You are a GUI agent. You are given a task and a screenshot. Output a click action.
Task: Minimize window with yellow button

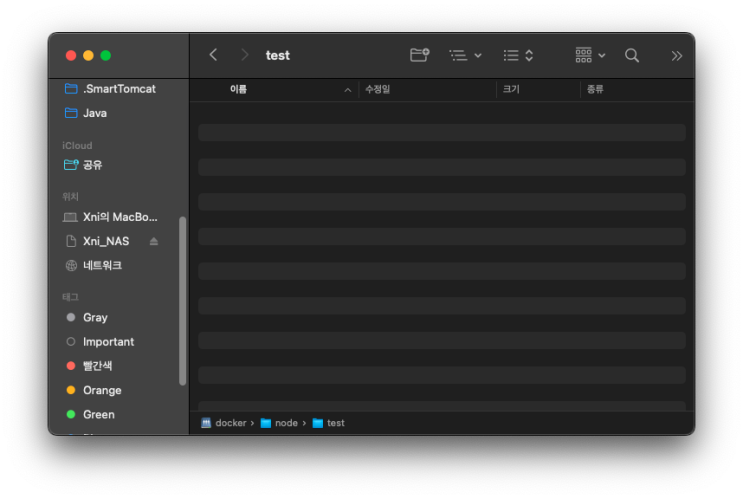tap(88, 55)
